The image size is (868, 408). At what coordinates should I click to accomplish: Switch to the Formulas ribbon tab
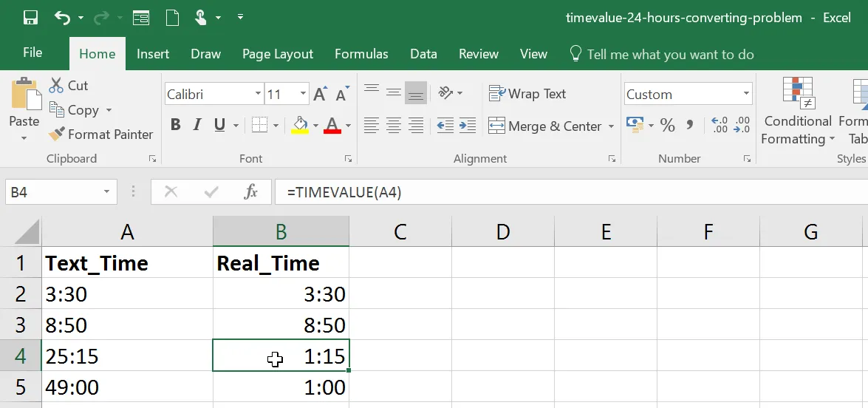point(361,54)
